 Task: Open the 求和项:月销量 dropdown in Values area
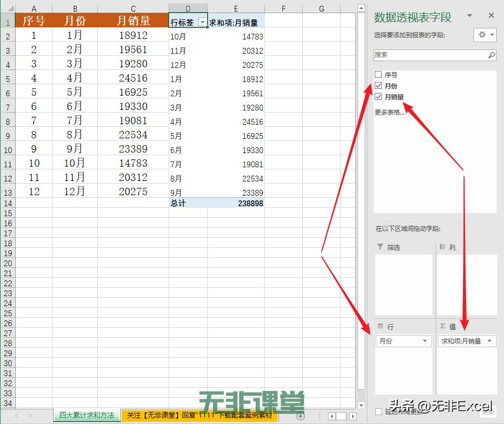[x=490, y=341]
